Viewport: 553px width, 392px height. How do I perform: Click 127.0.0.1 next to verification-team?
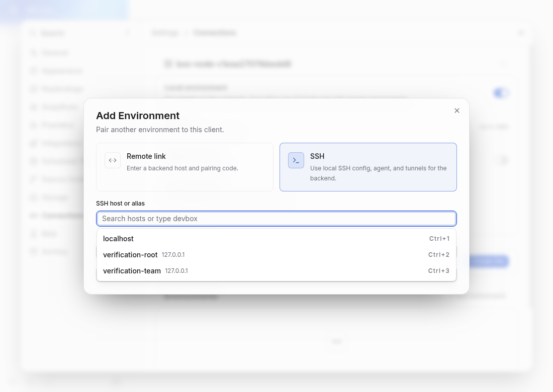176,271
